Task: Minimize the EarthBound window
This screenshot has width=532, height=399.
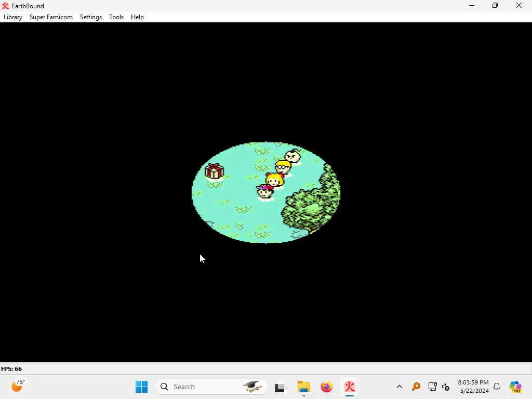Action: coord(472,5)
